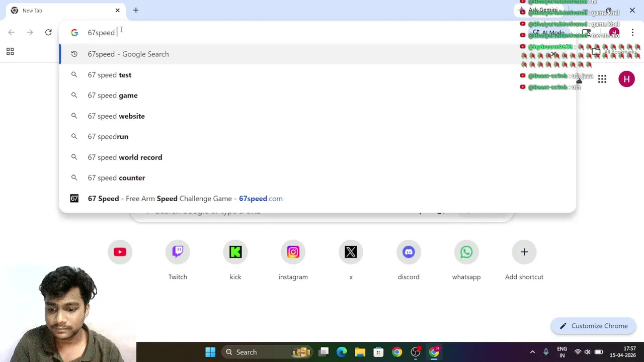Image resolution: width=644 pixels, height=362 pixels.
Task: Go forward using the forward arrow
Action: (x=30, y=32)
